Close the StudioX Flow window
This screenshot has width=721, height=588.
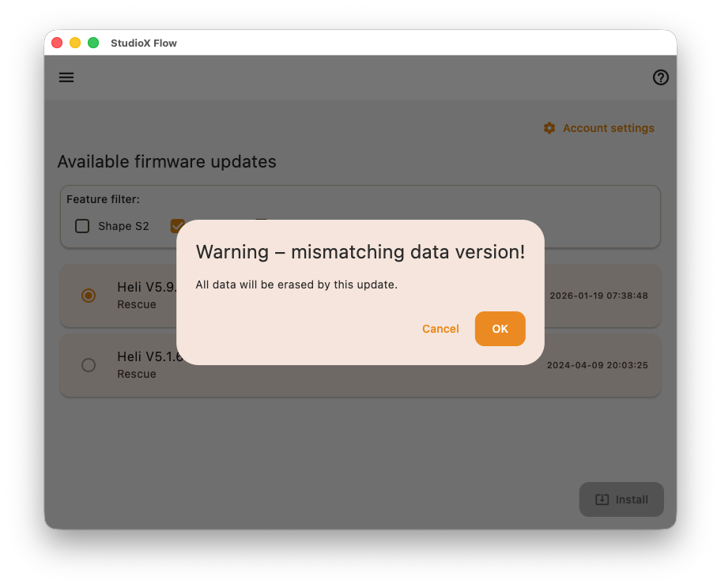(x=57, y=43)
